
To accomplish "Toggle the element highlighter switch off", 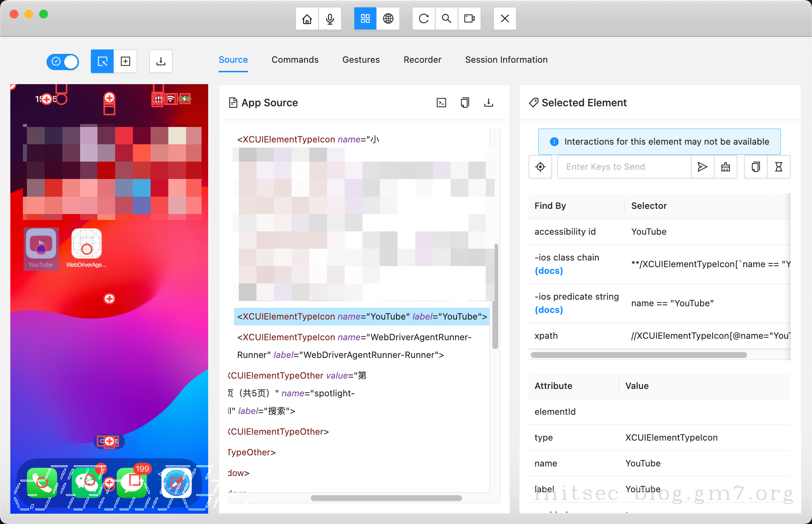I will click(x=63, y=61).
